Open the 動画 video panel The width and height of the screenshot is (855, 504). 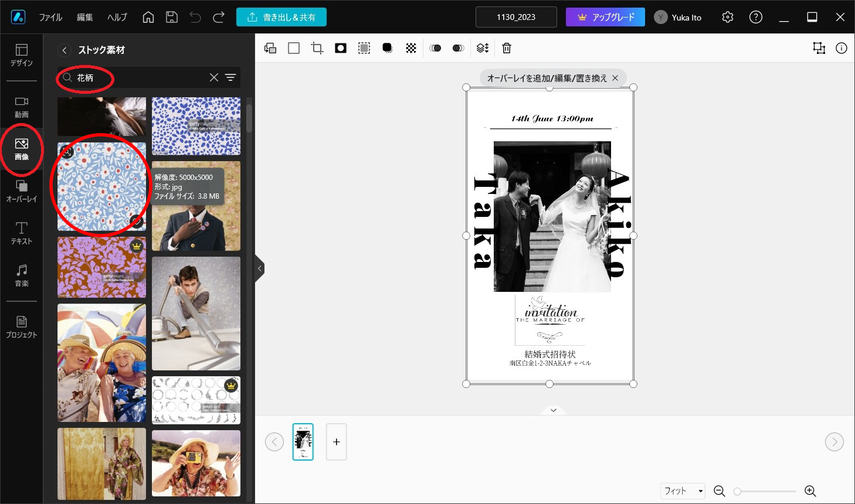point(22,107)
